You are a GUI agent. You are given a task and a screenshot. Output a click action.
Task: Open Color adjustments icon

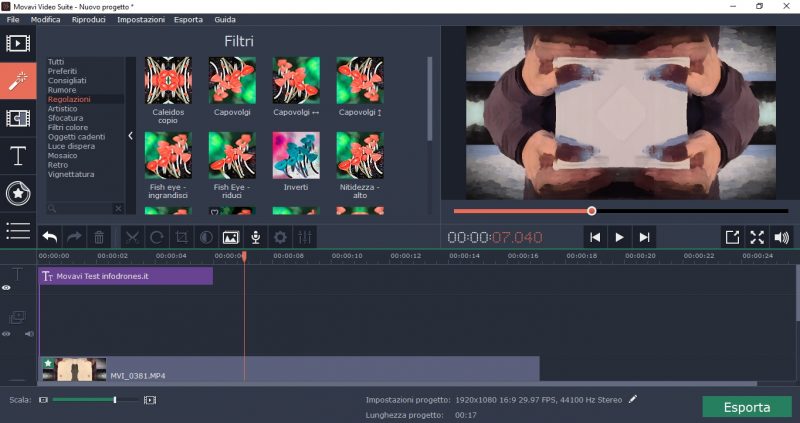(x=206, y=237)
